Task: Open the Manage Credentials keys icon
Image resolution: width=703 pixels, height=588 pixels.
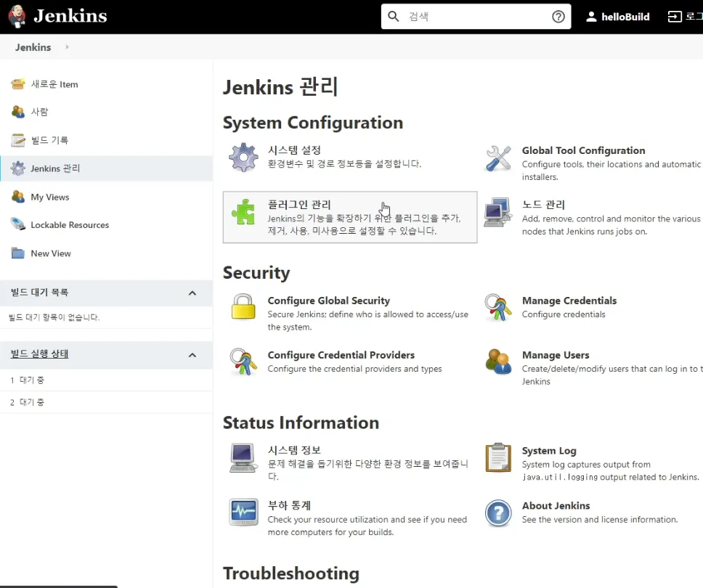Action: tap(498, 307)
